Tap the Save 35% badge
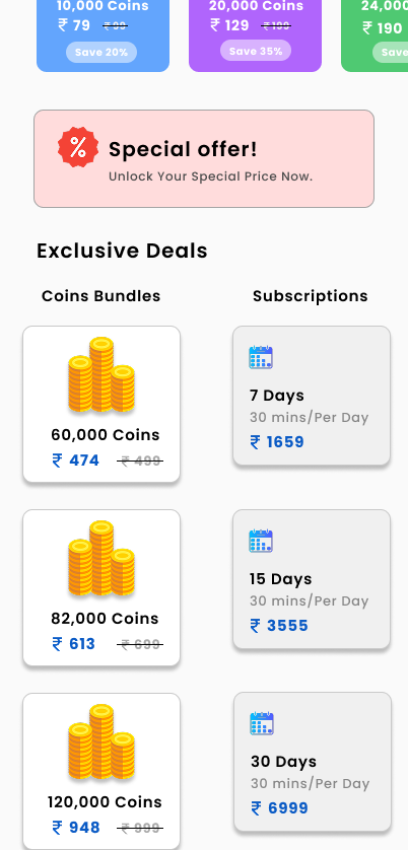Screen dimensions: 408x850 (255, 51)
